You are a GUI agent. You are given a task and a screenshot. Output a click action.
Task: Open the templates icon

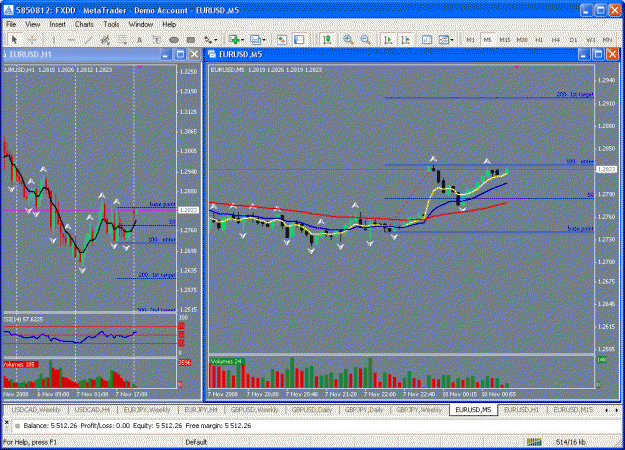(x=444, y=39)
